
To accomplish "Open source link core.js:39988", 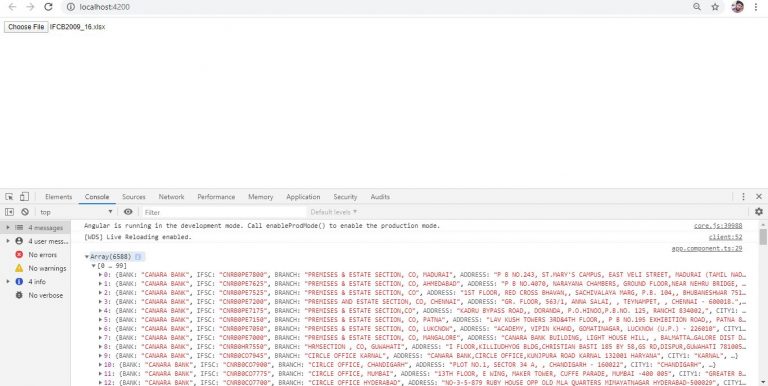I will click(x=718, y=226).
